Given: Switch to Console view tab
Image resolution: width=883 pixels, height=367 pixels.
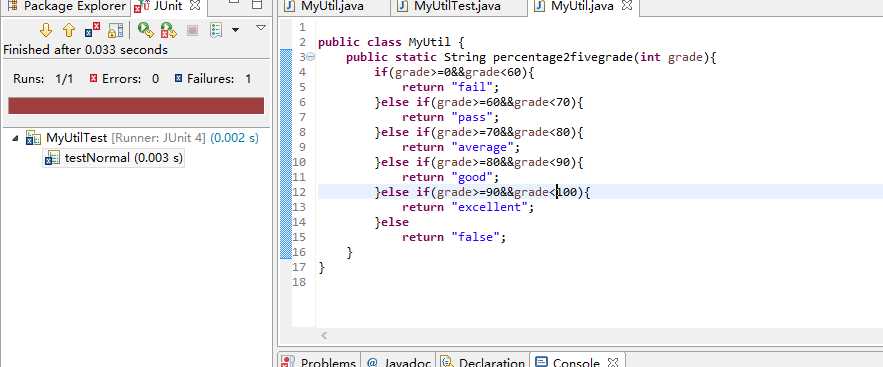Looking at the screenshot, I should (x=576, y=361).
